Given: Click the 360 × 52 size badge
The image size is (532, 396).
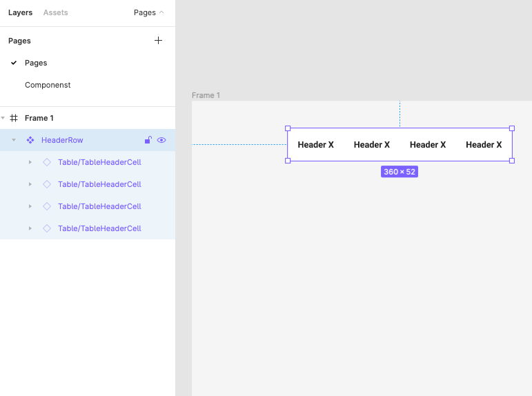Looking at the screenshot, I should 400,172.
